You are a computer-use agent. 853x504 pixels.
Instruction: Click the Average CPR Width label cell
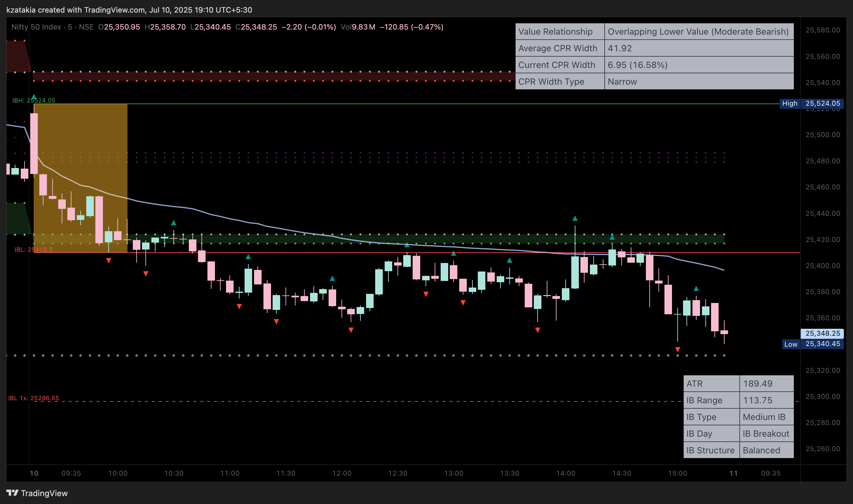560,48
